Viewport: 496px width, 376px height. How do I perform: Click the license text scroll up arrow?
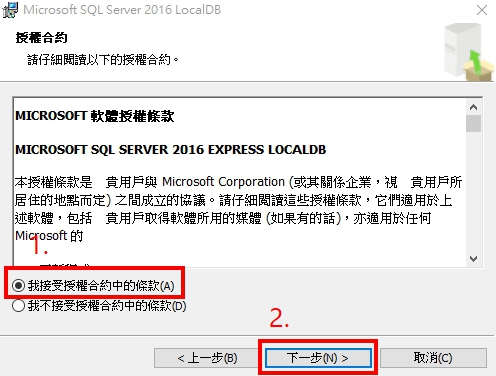tap(473, 107)
